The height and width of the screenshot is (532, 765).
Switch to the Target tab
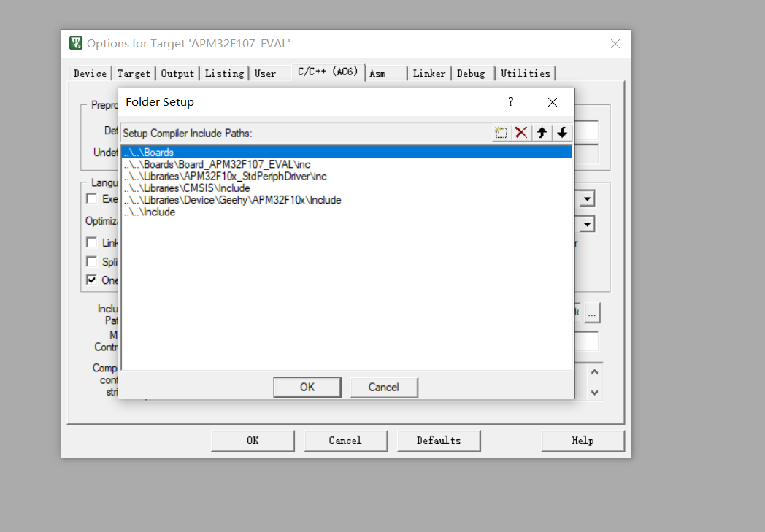click(x=134, y=74)
